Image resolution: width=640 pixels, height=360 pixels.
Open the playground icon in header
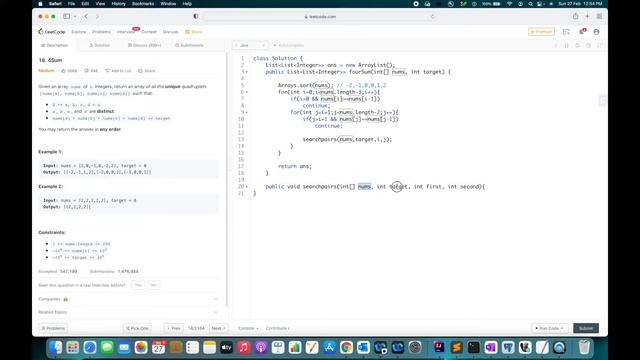566,31
